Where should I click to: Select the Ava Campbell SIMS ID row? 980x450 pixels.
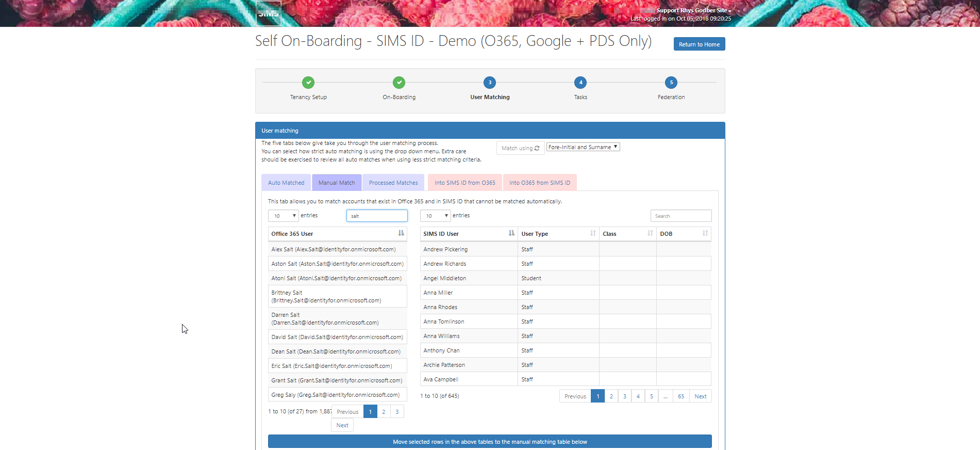pyautogui.click(x=566, y=379)
